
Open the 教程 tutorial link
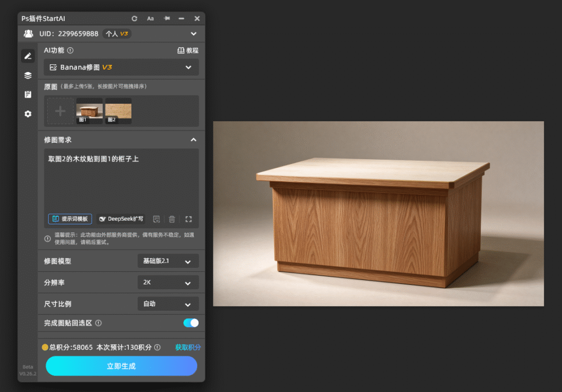click(188, 51)
